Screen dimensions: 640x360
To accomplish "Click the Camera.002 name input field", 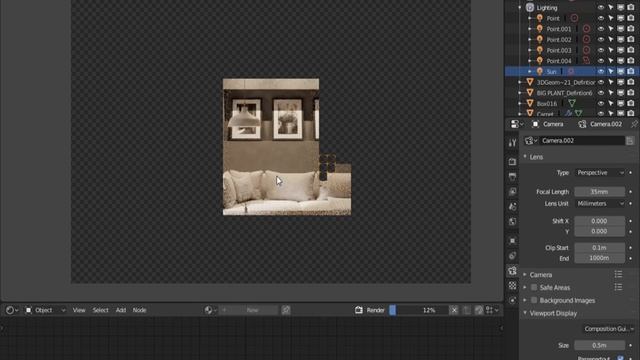I will [x=582, y=140].
